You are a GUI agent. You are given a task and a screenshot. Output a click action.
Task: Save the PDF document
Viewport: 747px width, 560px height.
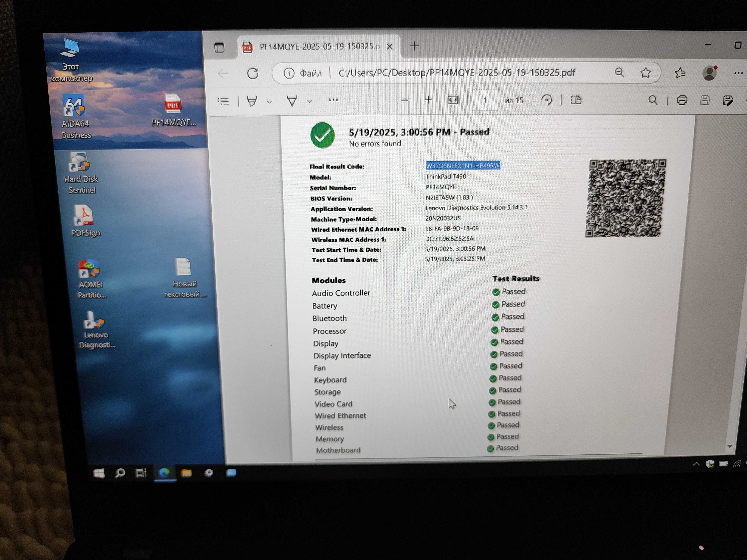(704, 100)
